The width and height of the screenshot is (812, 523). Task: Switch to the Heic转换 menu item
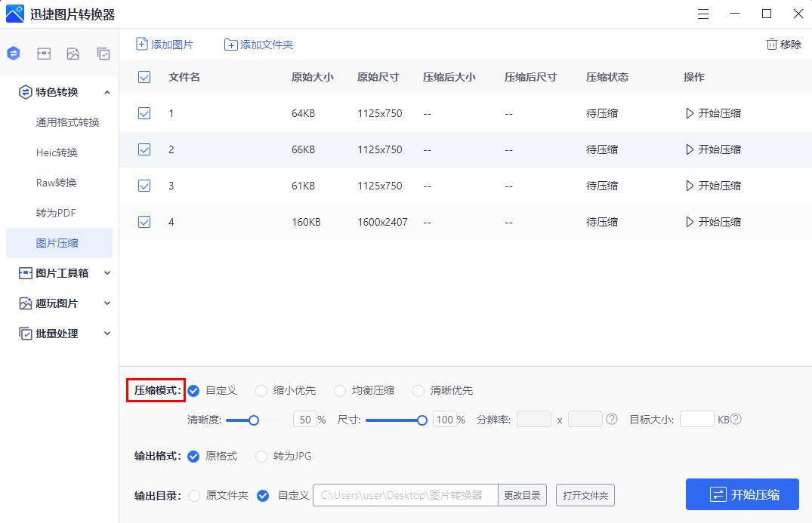(59, 152)
